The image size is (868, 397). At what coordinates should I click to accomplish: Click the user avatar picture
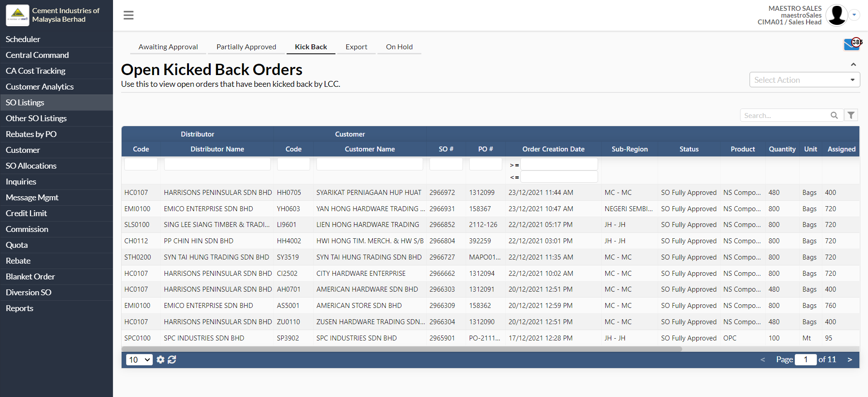836,15
